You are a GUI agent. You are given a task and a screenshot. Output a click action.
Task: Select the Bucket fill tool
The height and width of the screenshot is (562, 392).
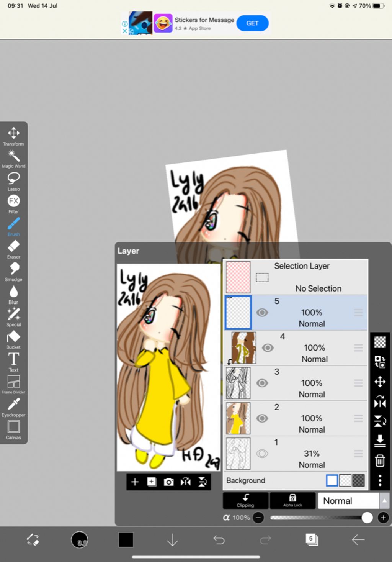coord(13,339)
